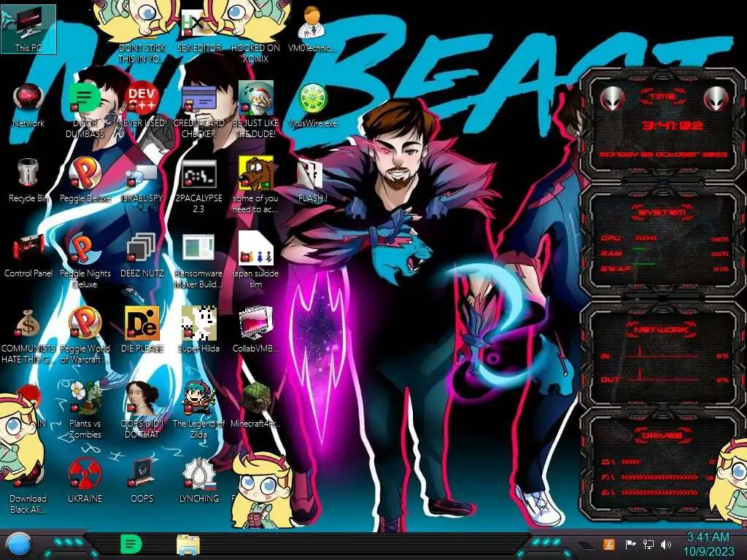Click the 3:41:02 clock readout in gadget
The height and width of the screenshot is (560, 747).
tap(672, 125)
